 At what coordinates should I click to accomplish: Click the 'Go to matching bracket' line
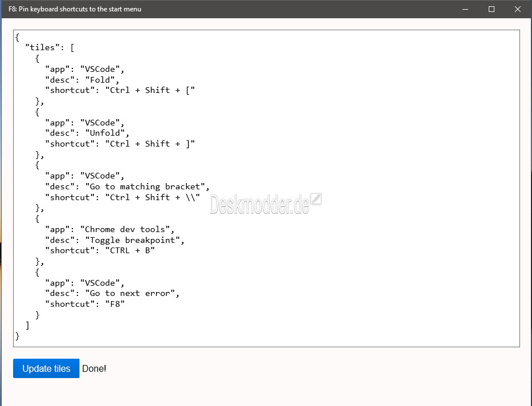tap(127, 187)
